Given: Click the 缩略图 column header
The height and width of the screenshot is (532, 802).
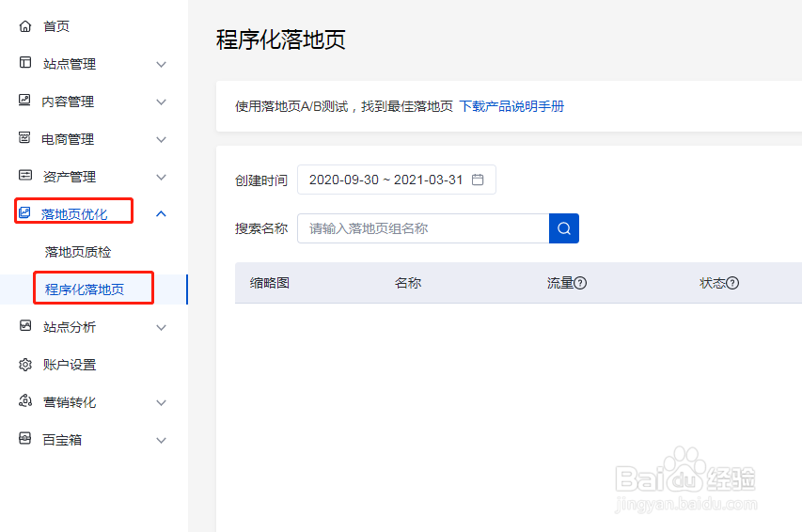Looking at the screenshot, I should tap(270, 283).
